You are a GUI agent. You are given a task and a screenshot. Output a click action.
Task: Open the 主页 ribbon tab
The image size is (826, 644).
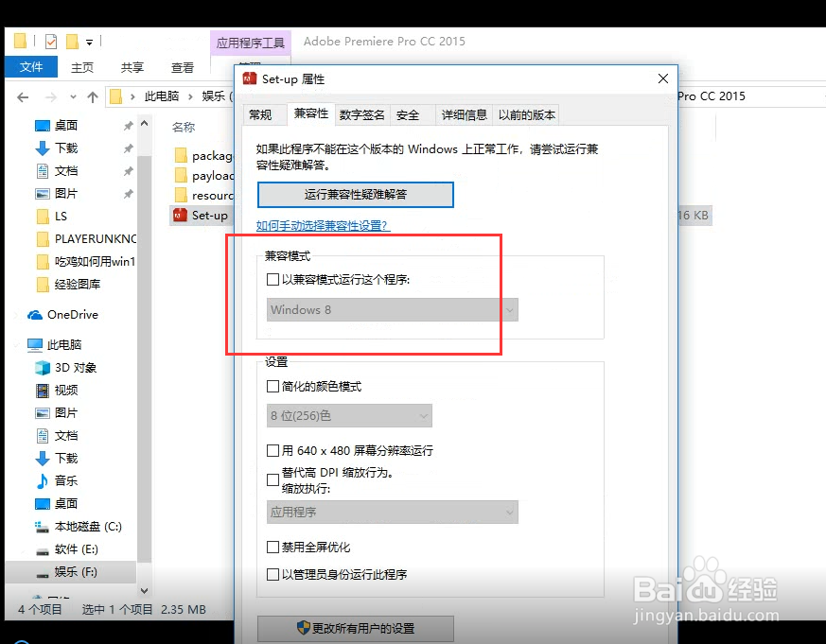tap(82, 67)
